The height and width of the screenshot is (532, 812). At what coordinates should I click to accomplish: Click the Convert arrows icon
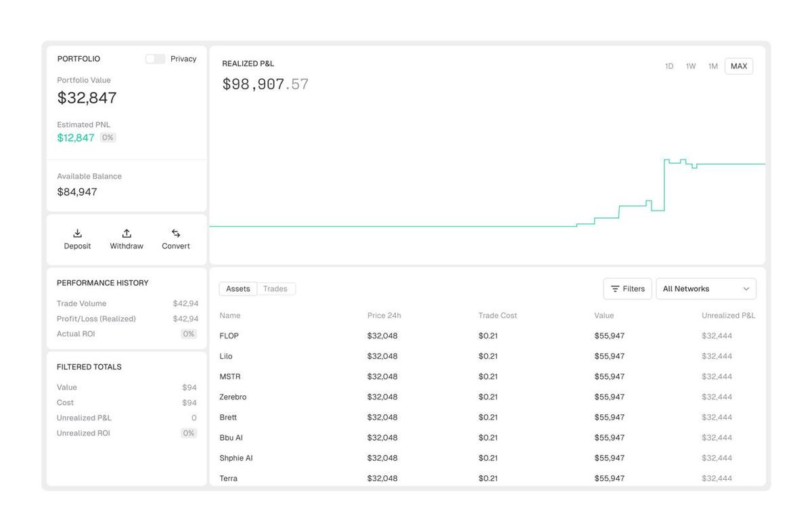click(176, 234)
